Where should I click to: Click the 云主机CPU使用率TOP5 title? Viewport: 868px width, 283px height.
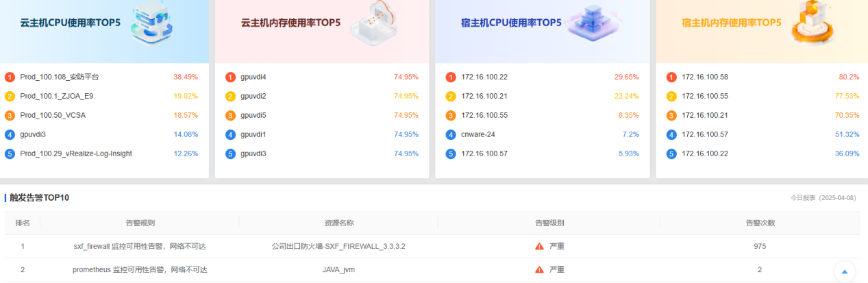tap(70, 22)
